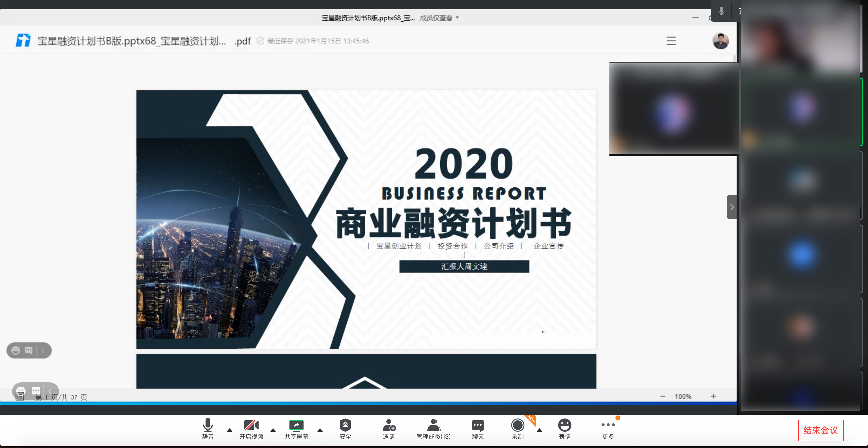This screenshot has height=448, width=868.
Task: Click the red End Meeting (结束会议) button
Action: click(820, 430)
